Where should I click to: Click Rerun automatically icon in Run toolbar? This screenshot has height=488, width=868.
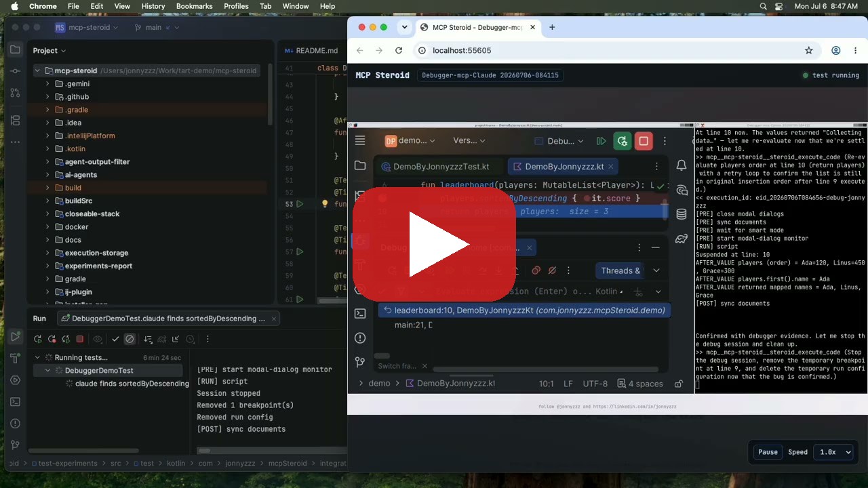(66, 339)
